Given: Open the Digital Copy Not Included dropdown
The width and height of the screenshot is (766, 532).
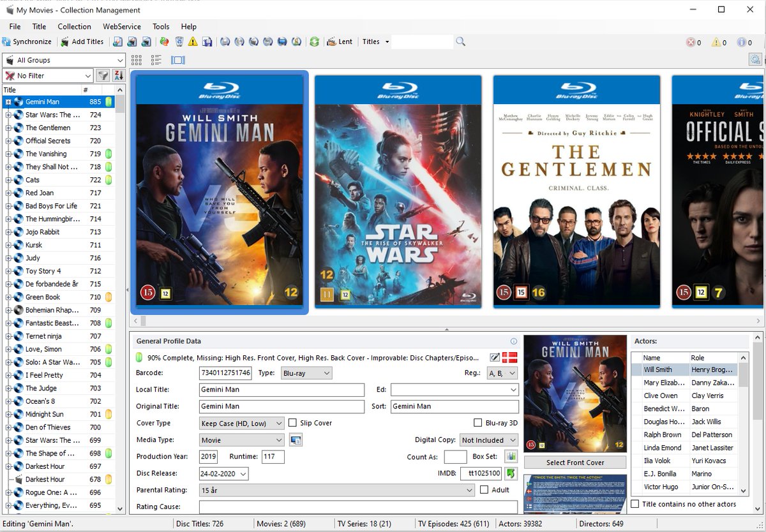Looking at the screenshot, I should [x=489, y=440].
